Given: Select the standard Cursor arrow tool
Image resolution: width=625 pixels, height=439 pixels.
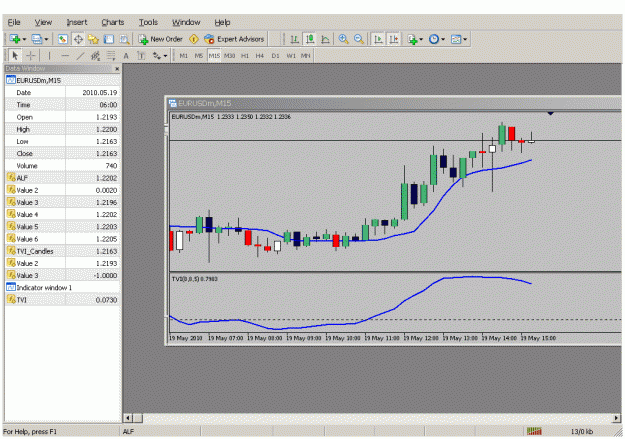Looking at the screenshot, I should (15, 56).
